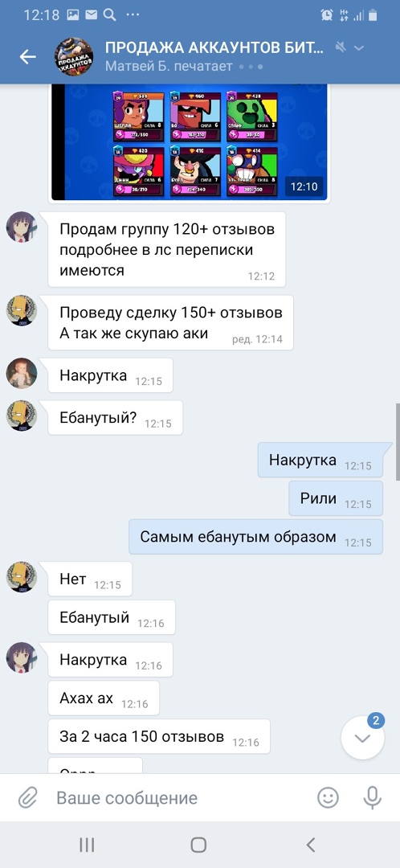Image resolution: width=400 pixels, height=868 pixels.
Task: Tap the Android recent apps navigation button
Action: pos(86,844)
